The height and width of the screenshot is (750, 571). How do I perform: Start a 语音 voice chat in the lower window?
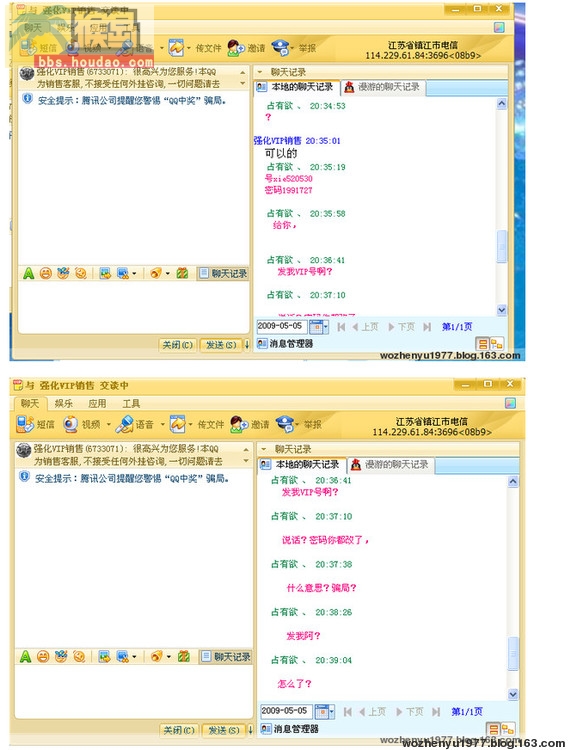[125, 424]
